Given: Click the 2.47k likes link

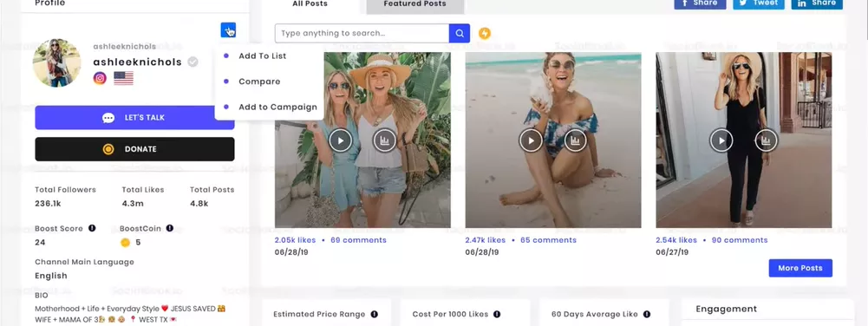Looking at the screenshot, I should pos(486,240).
